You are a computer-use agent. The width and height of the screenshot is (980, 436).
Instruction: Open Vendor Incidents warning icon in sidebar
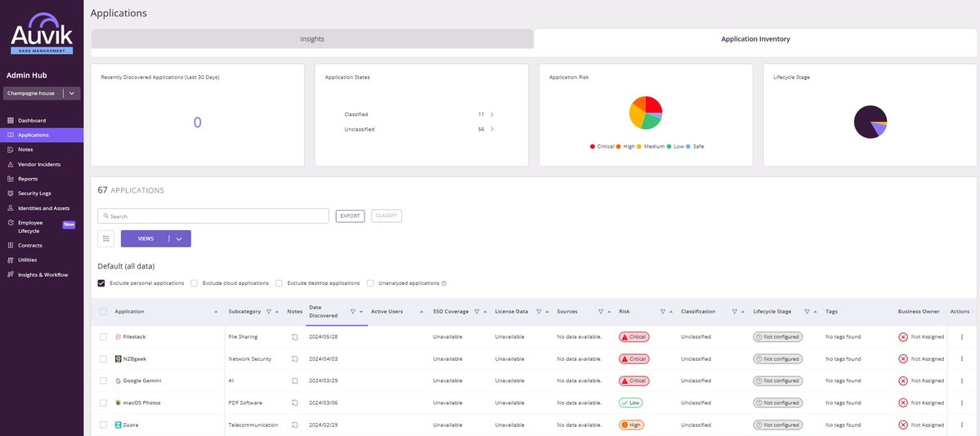[11, 164]
